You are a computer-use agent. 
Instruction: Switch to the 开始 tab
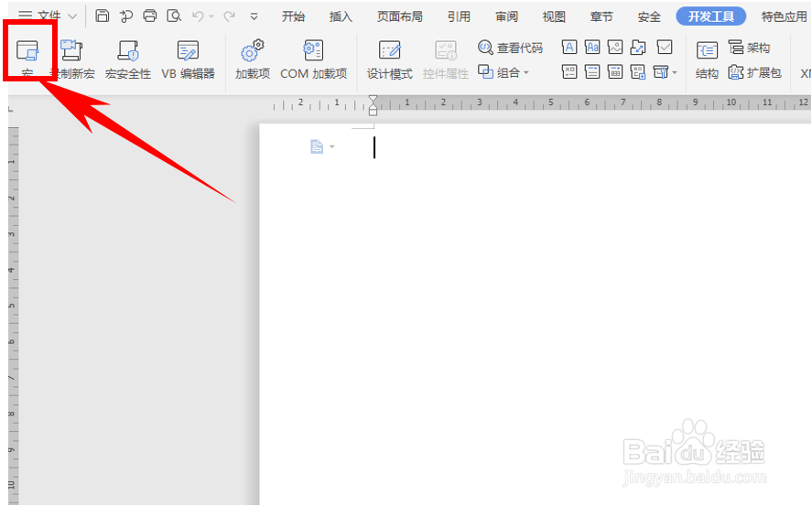pos(293,16)
